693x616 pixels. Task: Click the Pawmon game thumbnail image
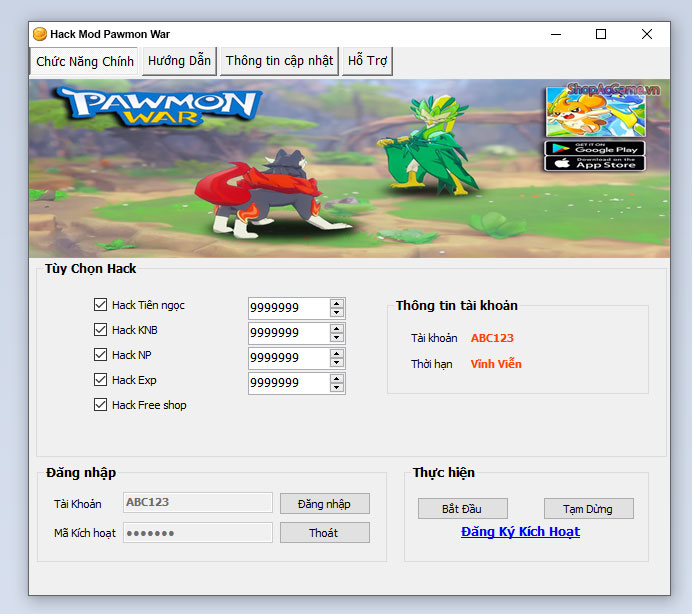click(595, 112)
